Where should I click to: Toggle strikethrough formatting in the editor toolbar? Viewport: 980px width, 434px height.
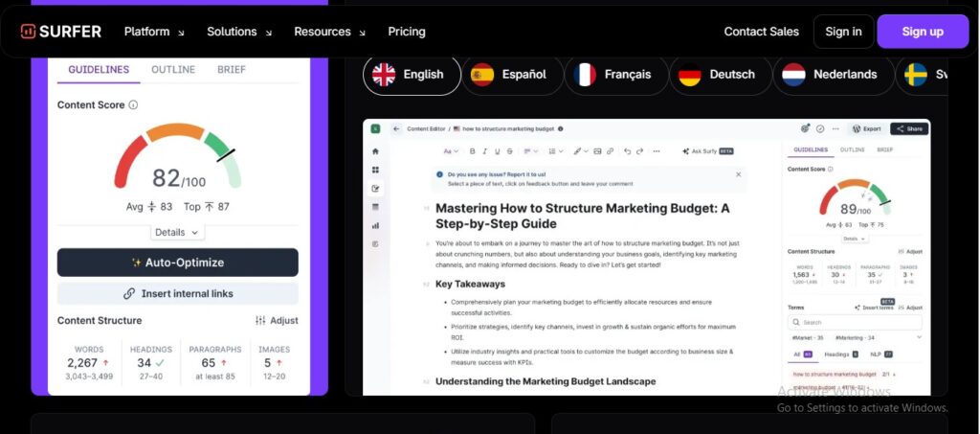click(x=510, y=151)
